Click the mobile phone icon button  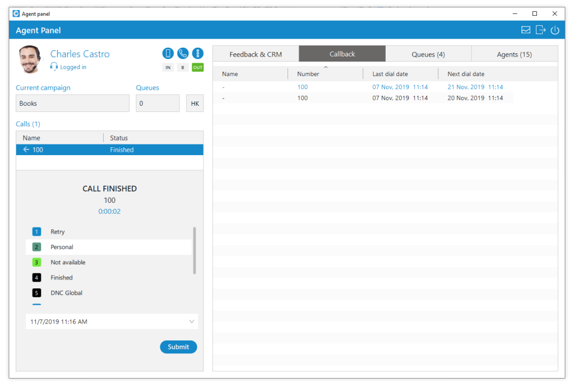pyautogui.click(x=168, y=53)
